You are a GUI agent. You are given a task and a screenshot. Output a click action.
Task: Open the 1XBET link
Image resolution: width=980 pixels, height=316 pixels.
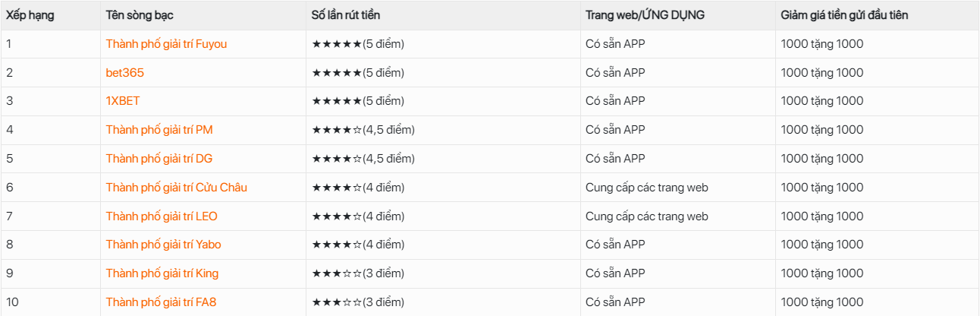[x=123, y=101]
